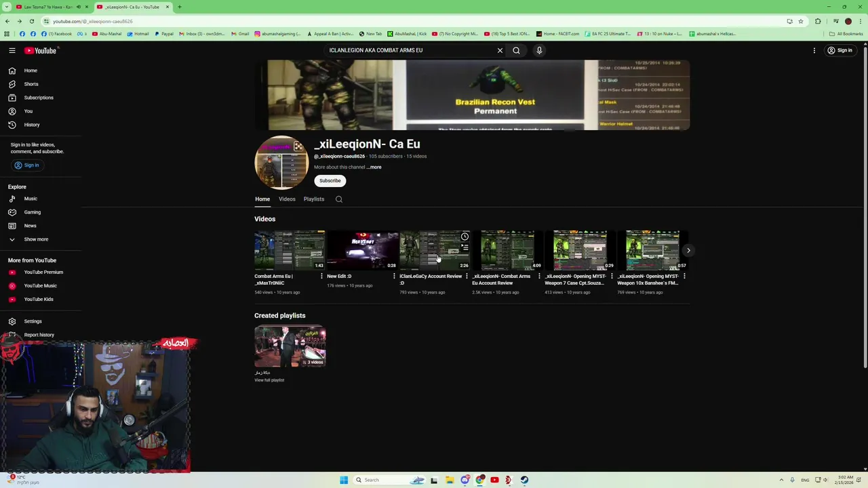The height and width of the screenshot is (488, 868).
Task: Open the Home - FACEIT.com bookmark
Action: coord(557,34)
